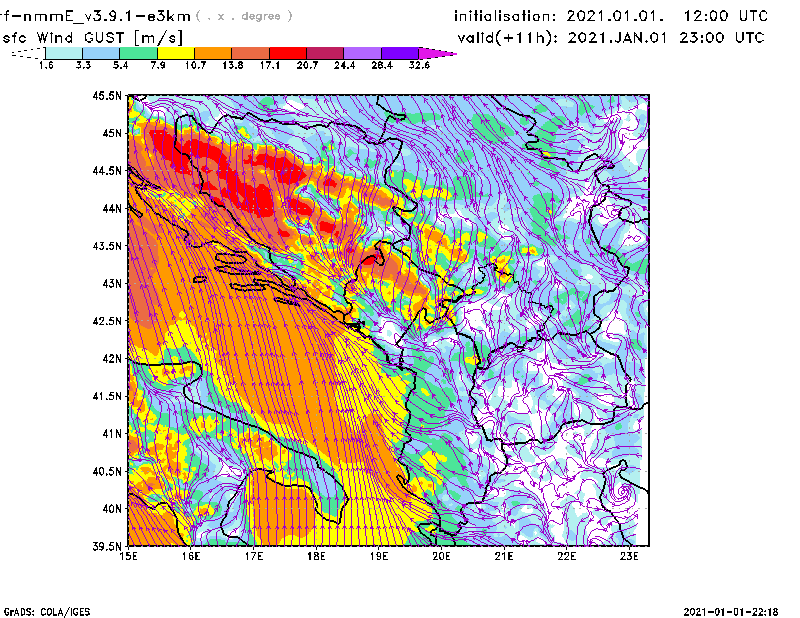Click the lavender legend swatch after 24.4
The width and height of the screenshot is (800, 618).
tap(363, 53)
